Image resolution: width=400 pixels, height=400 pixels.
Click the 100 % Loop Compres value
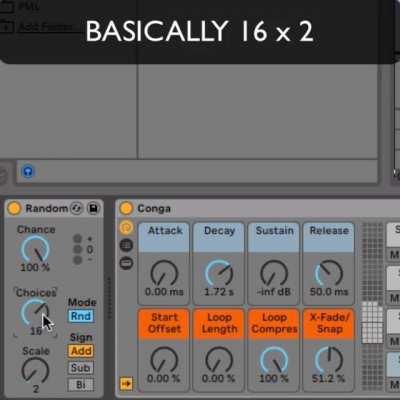273,378
